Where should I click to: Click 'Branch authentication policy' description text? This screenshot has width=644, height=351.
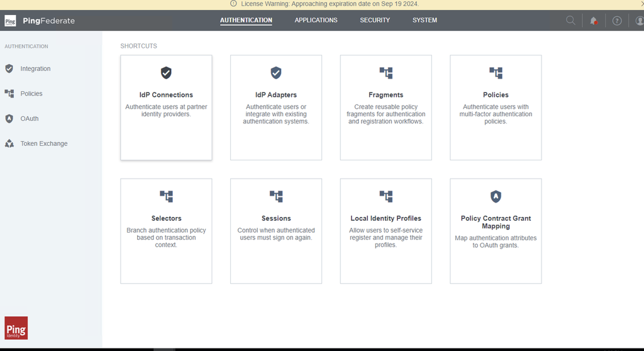click(x=166, y=238)
